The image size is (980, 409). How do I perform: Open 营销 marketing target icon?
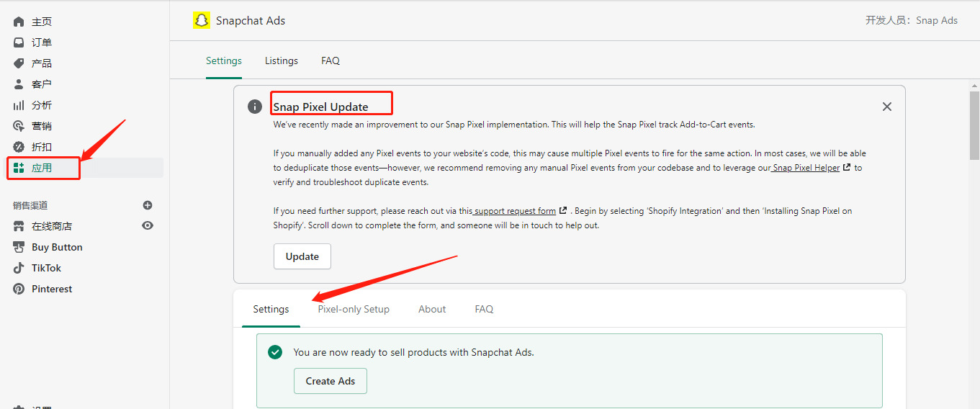[19, 126]
